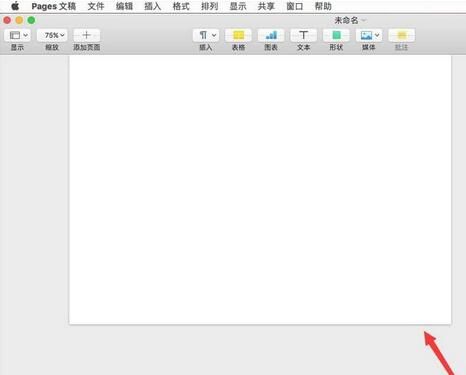
Task: Open the 格式 menu
Action: [x=181, y=6]
